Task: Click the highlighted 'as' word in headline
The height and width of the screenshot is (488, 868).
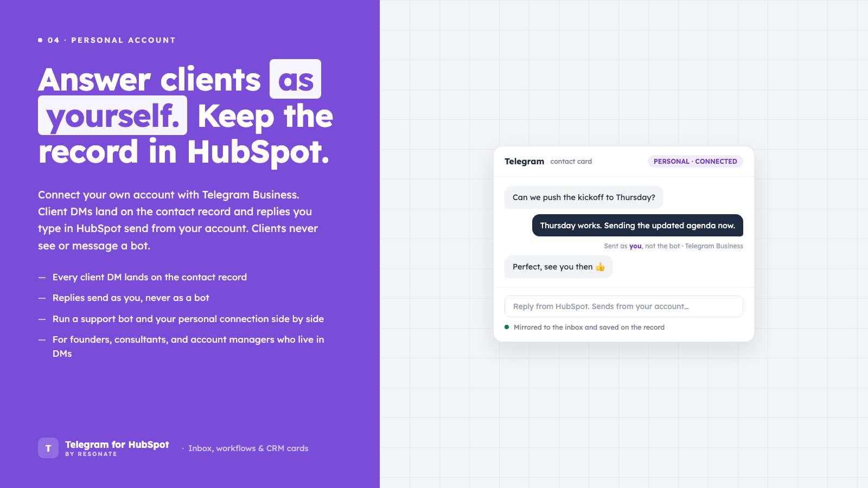Action: point(296,79)
